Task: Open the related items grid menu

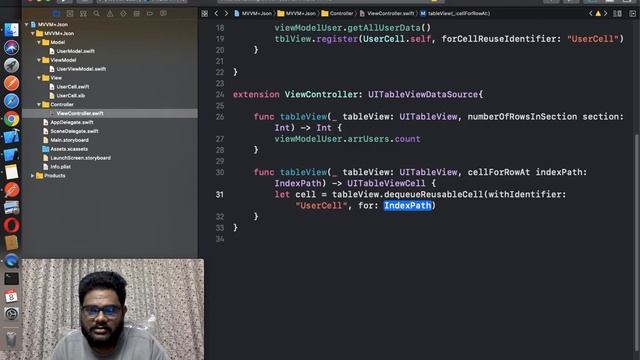Action: (204, 13)
